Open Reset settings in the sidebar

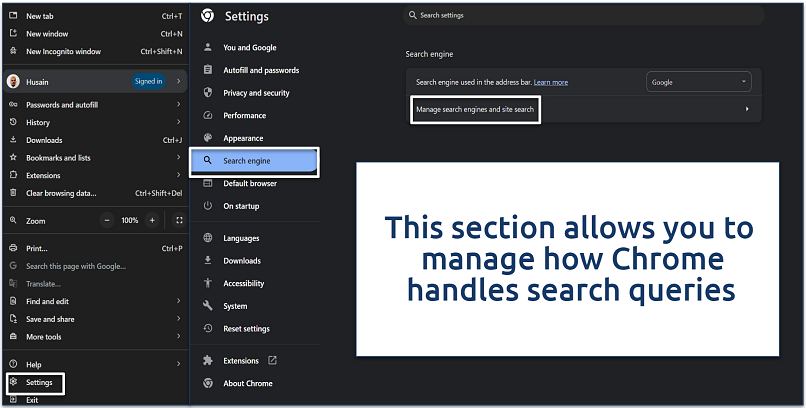pos(246,328)
